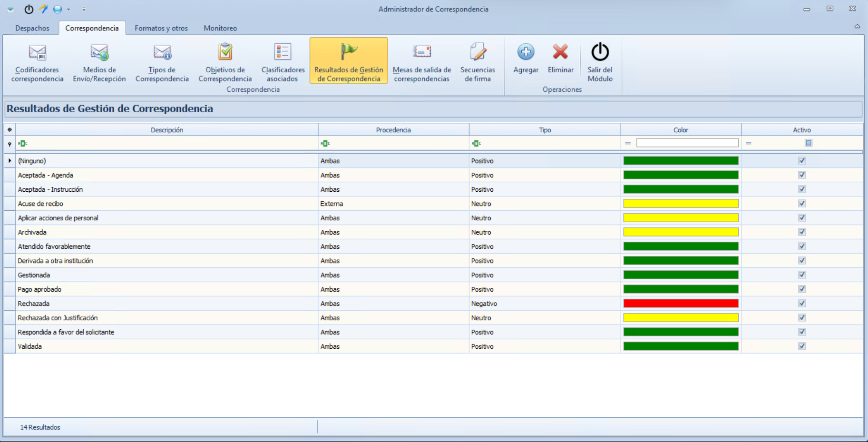Click inside the Color filter input field

[687, 142]
